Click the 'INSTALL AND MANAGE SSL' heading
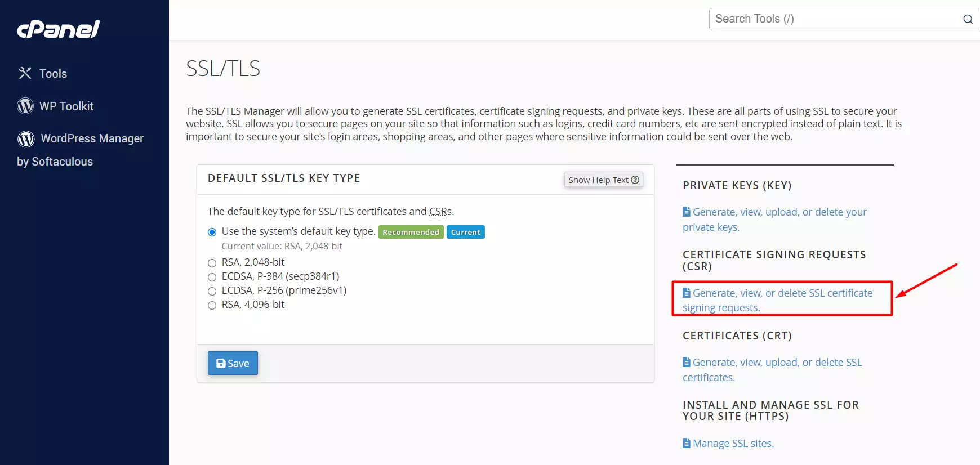 771,410
